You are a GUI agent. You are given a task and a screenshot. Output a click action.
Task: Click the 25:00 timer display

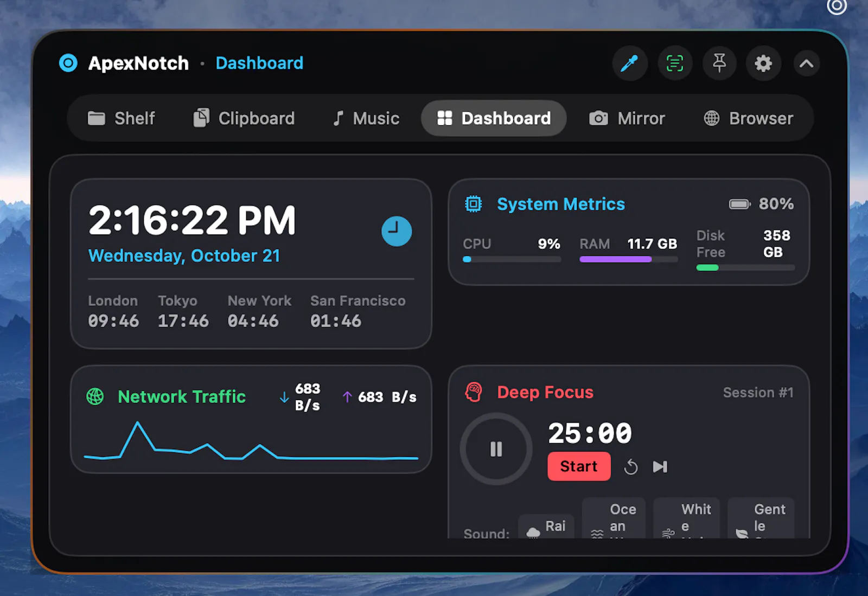tap(590, 433)
